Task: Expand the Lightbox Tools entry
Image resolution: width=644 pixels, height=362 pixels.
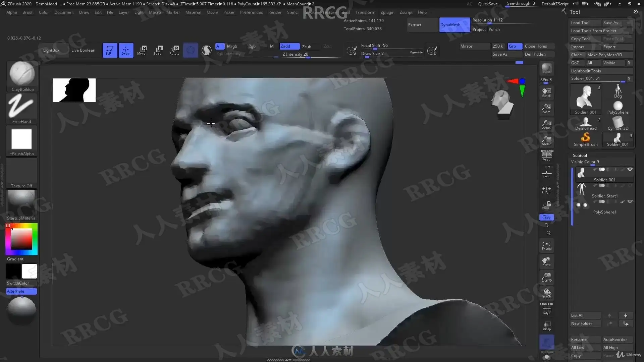Action: (x=586, y=71)
